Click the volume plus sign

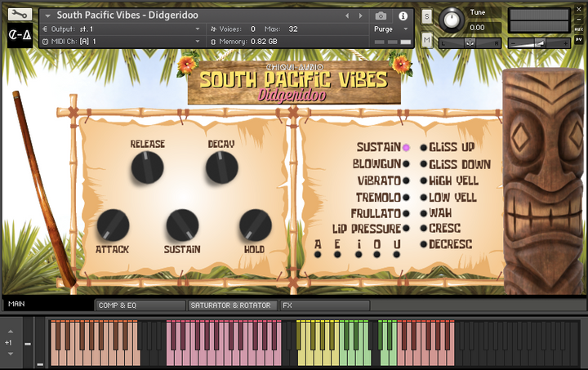pyautogui.click(x=565, y=44)
